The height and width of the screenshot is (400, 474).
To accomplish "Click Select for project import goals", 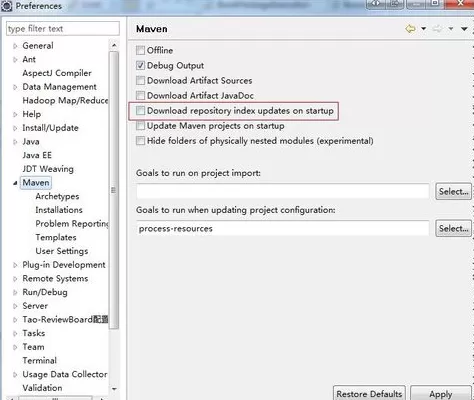I will (x=453, y=191).
